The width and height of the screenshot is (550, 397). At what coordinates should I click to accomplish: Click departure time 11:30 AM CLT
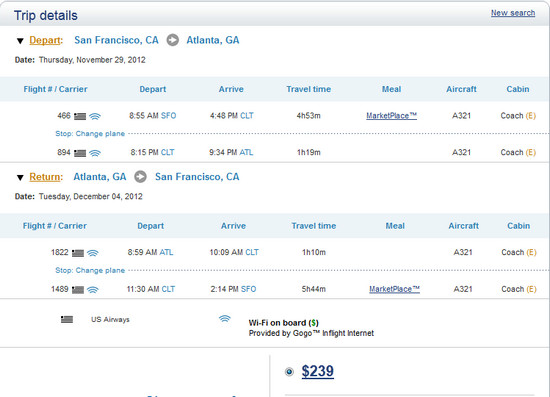pos(151,289)
